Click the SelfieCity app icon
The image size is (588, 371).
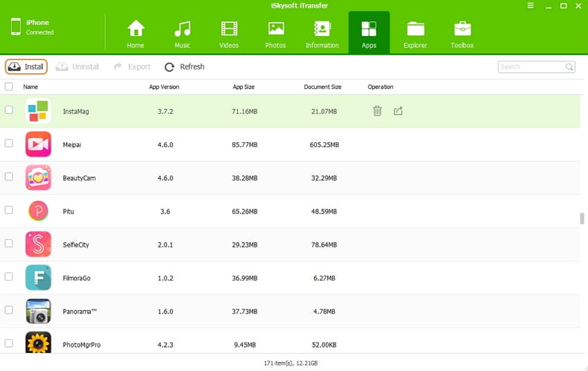pyautogui.click(x=38, y=244)
